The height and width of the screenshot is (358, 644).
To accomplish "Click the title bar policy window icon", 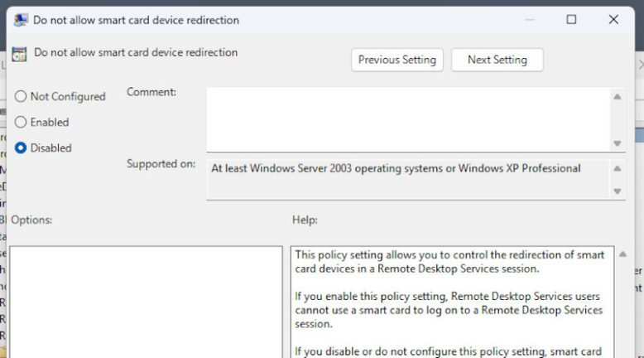I will (x=21, y=20).
